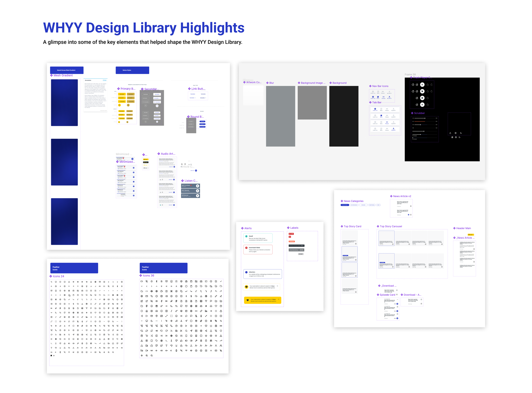Viewport: 532px width, 393px height.
Task: Open the Splash Screen Mesh Gradient header
Action: tap(67, 70)
